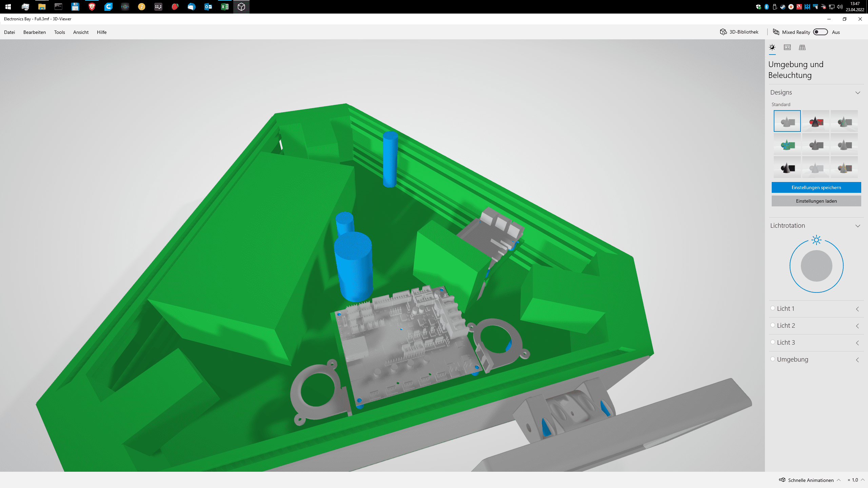Open the grid and views panel icon
Image resolution: width=868 pixels, height=488 pixels.
point(802,47)
